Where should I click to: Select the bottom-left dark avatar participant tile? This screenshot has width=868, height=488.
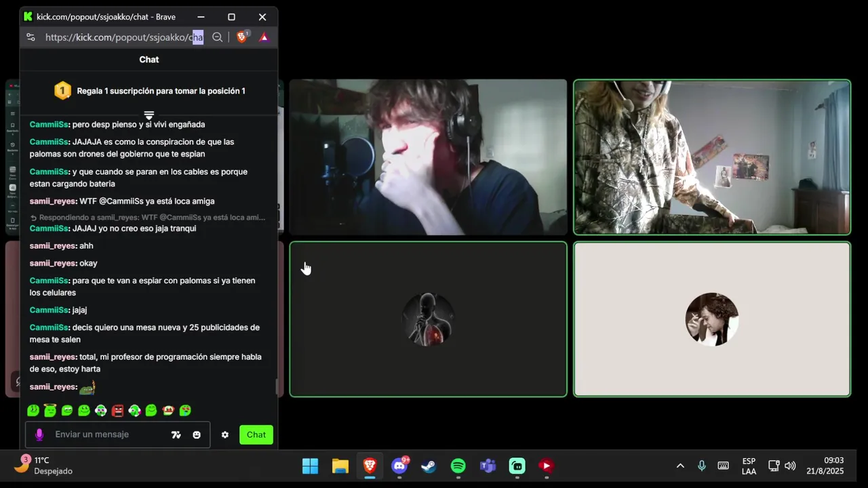tap(428, 319)
